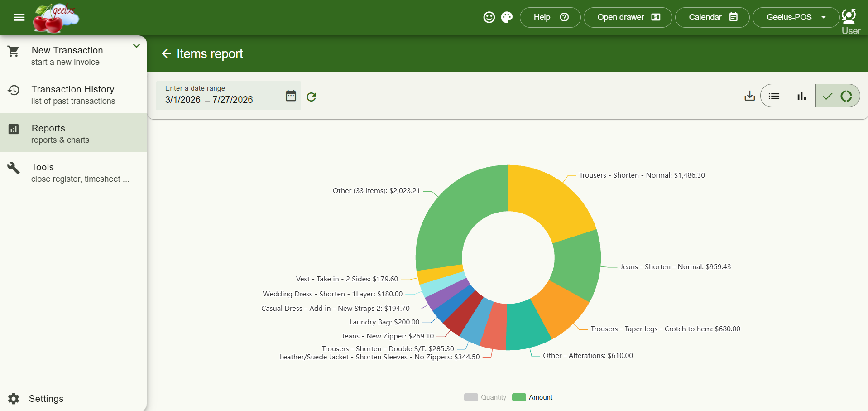Open the color palette theme icon
The image size is (868, 411).
(507, 17)
